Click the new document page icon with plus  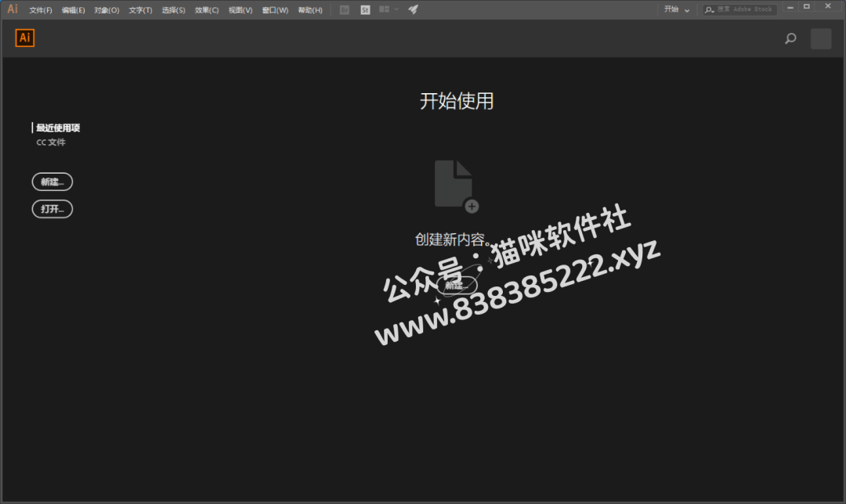tap(457, 186)
